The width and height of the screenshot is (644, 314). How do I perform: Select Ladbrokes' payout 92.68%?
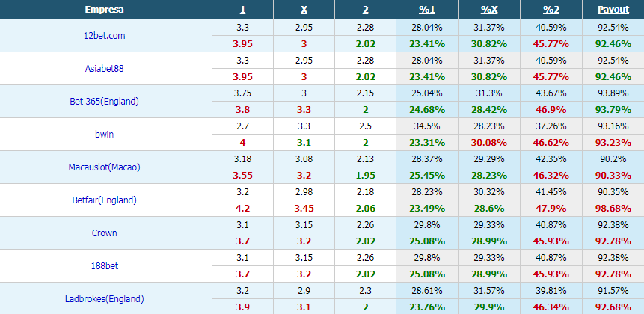coord(613,307)
